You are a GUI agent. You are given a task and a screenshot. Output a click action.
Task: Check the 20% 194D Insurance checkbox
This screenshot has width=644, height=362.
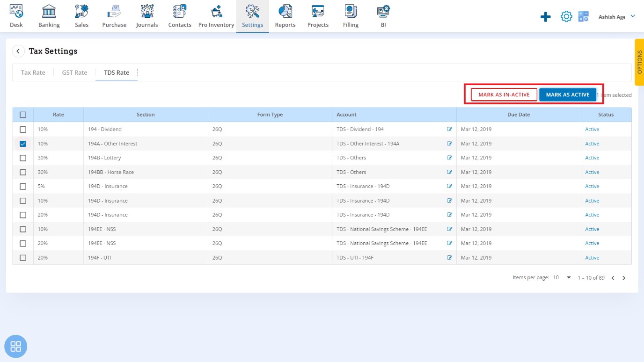click(x=23, y=215)
